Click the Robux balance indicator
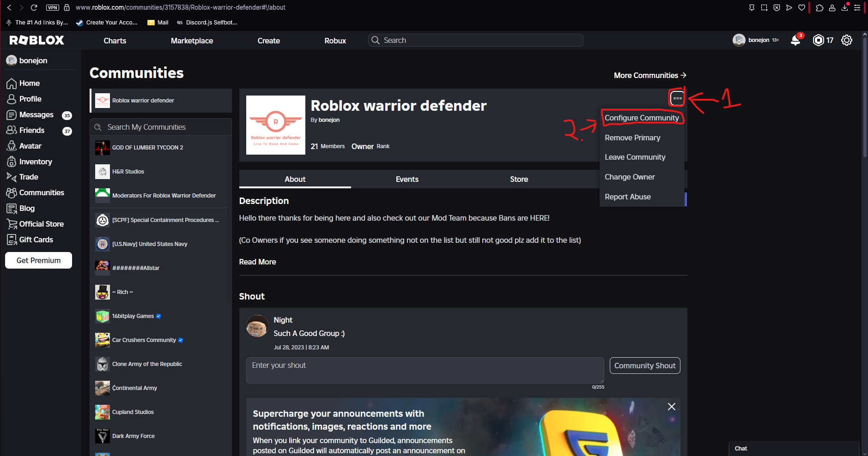868x456 pixels. pyautogui.click(x=823, y=40)
